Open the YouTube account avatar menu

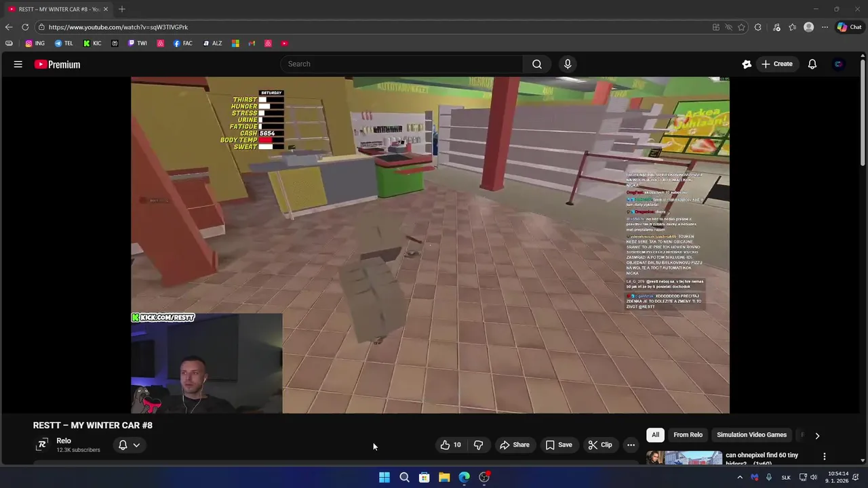[839, 64]
